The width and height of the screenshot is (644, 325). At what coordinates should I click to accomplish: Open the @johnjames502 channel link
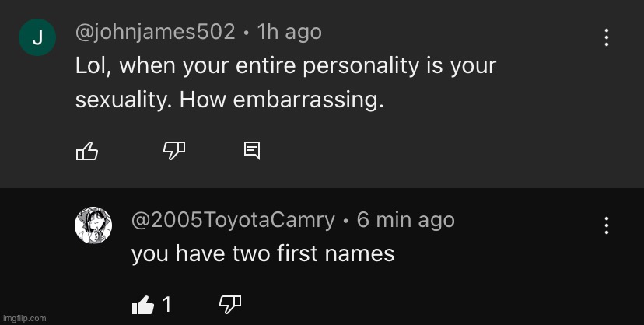click(x=155, y=32)
